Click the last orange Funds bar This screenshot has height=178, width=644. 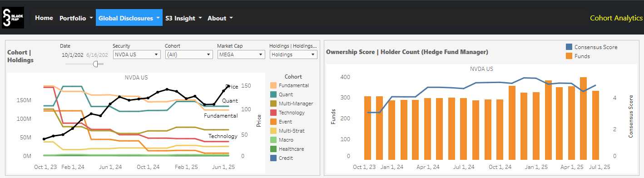[x=595, y=125]
